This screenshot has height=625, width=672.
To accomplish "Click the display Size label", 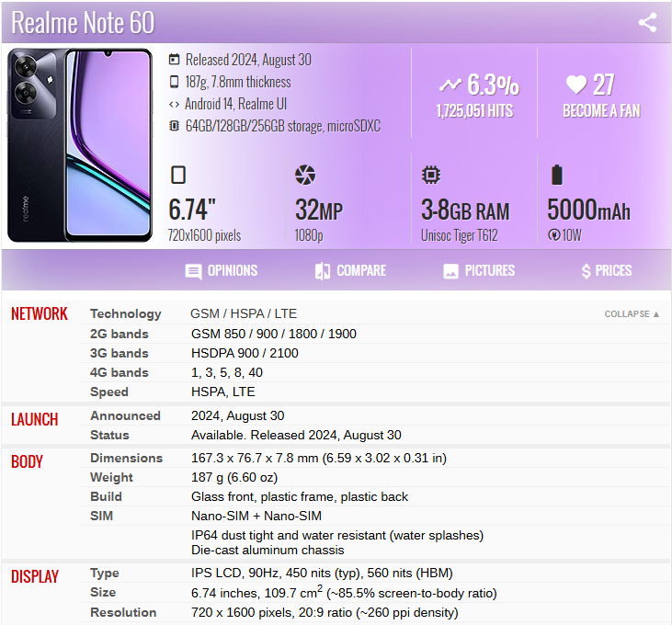I will pyautogui.click(x=103, y=593).
